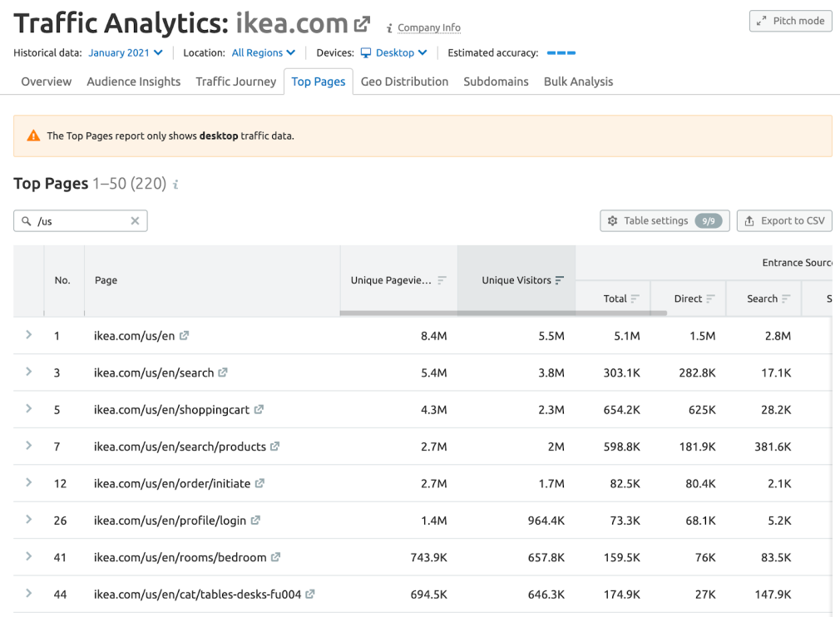Open the All Regions location dropdown

(x=263, y=52)
